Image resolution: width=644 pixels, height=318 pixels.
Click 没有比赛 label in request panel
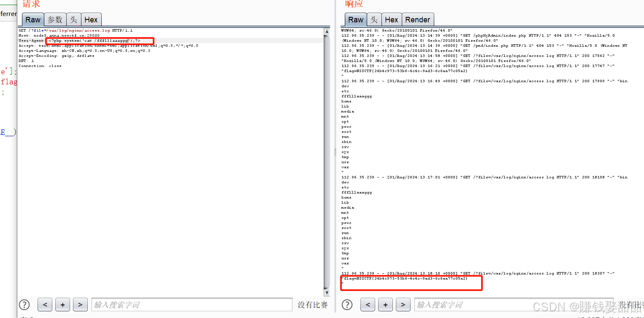pos(313,305)
